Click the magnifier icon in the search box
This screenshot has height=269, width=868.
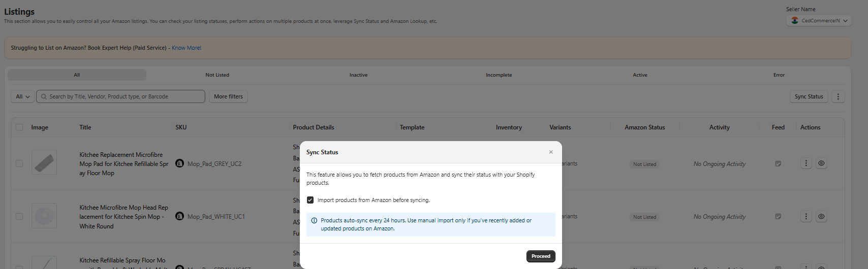tap(44, 96)
